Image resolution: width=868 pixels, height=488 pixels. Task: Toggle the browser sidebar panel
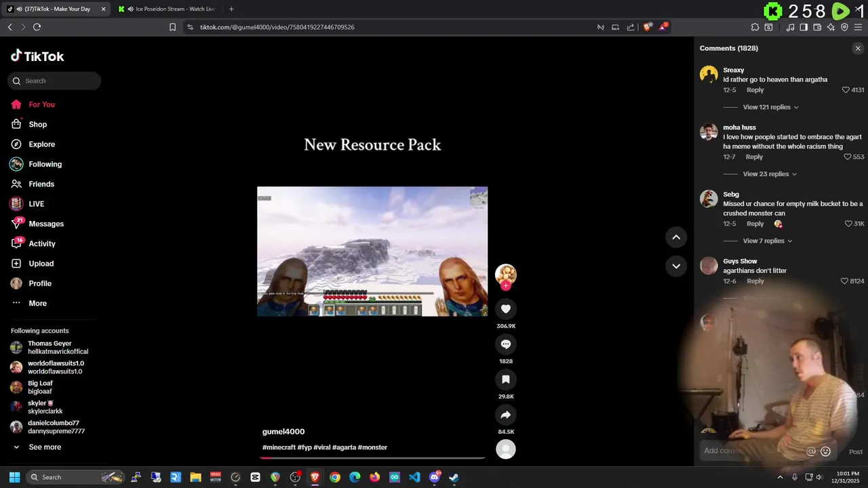804,27
